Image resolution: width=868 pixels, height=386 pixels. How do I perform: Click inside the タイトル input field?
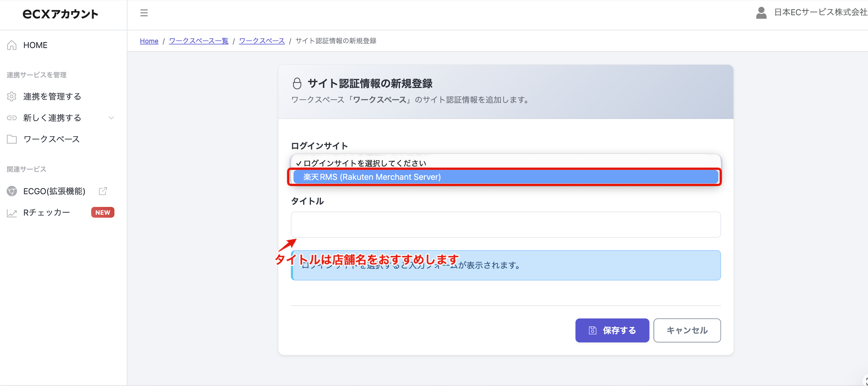tap(505, 224)
